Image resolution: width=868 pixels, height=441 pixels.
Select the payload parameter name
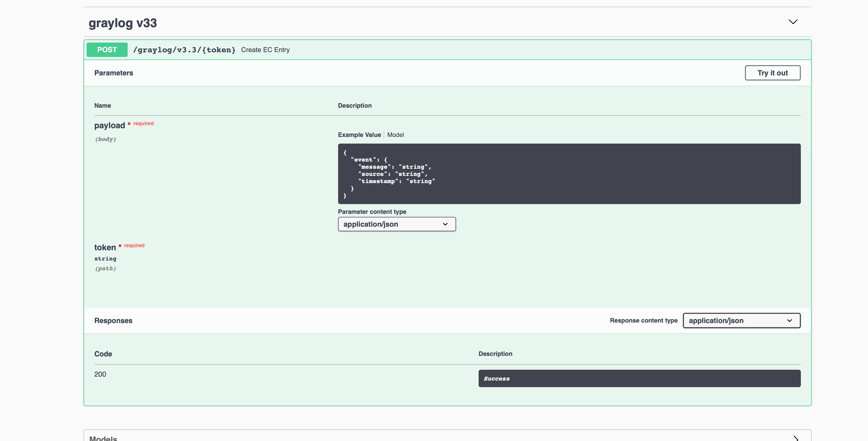coord(109,125)
